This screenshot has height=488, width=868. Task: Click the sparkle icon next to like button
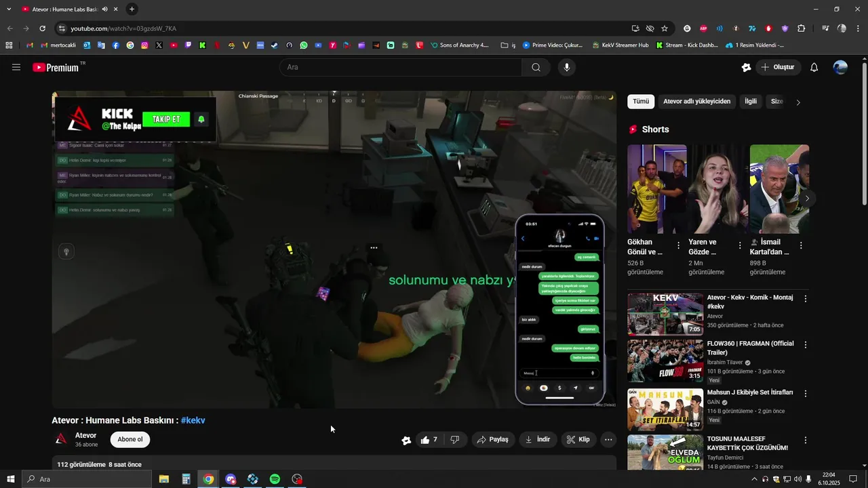pos(406,440)
